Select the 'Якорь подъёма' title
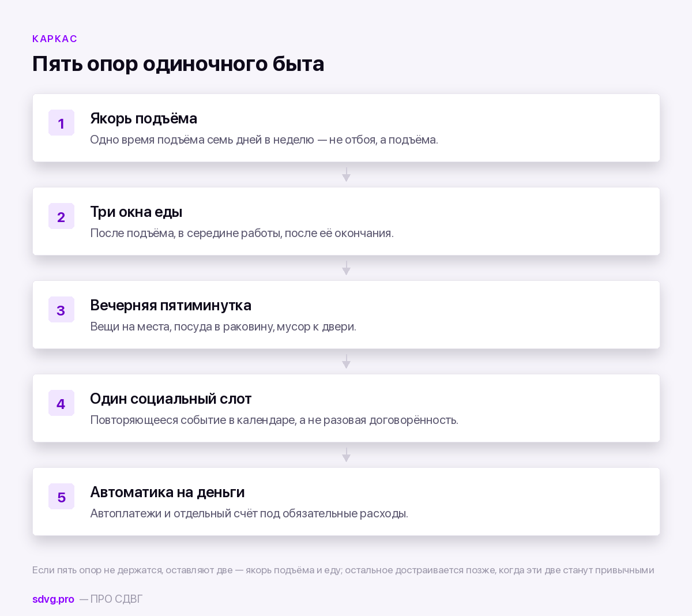 pos(144,118)
